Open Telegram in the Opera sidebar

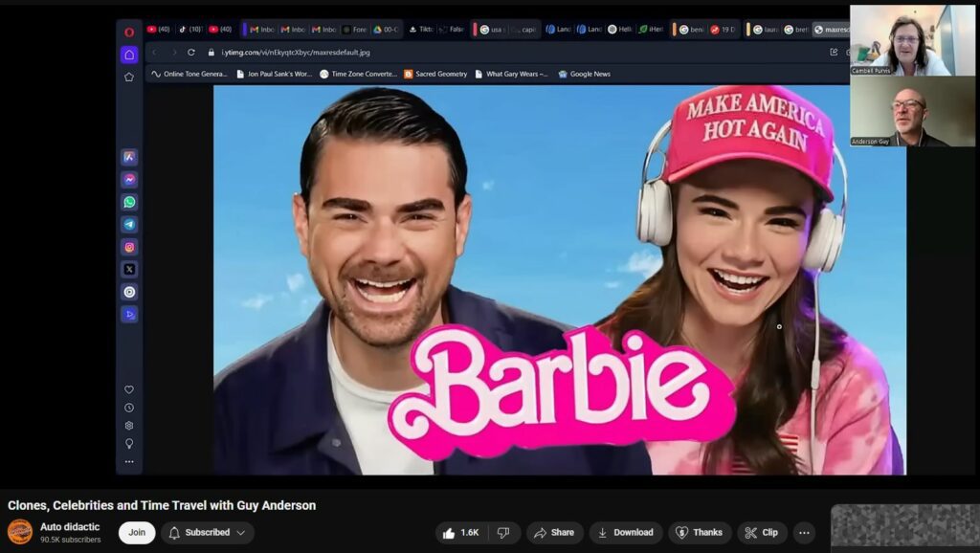tap(129, 224)
